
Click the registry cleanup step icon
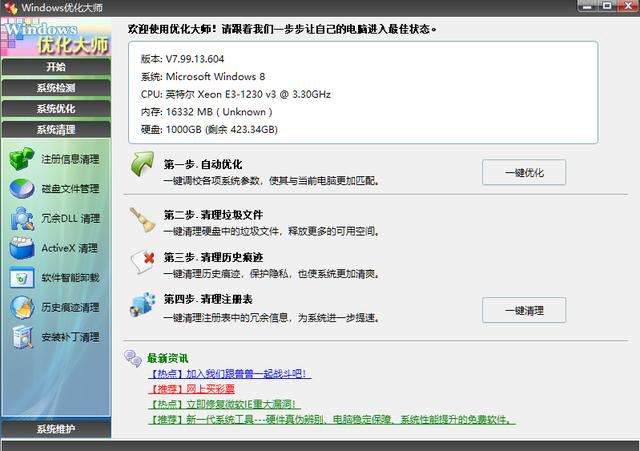click(x=142, y=304)
